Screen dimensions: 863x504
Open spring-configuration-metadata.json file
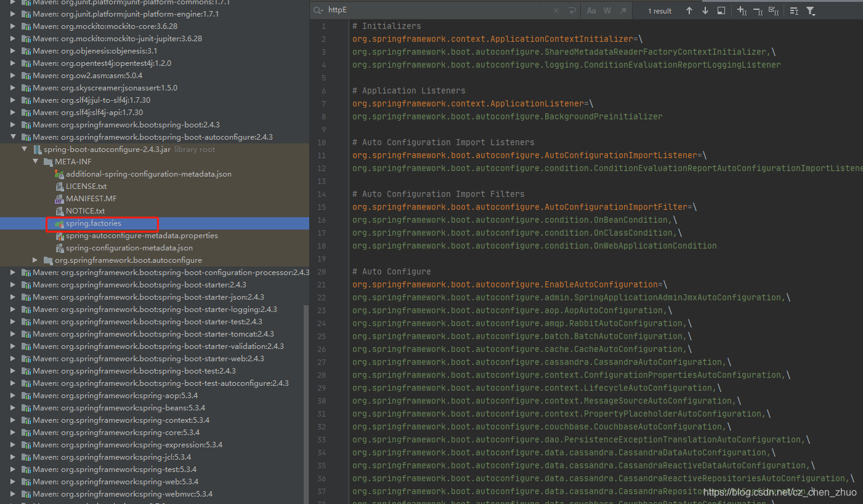129,248
